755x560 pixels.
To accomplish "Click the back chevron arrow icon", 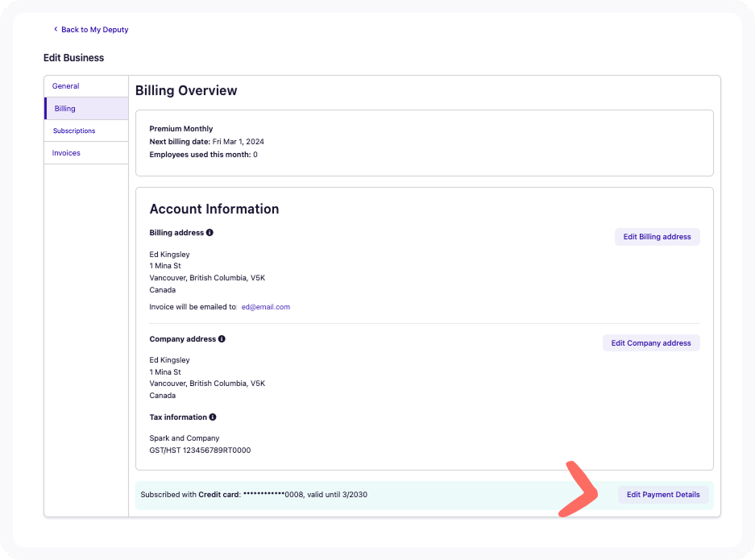I will point(56,30).
